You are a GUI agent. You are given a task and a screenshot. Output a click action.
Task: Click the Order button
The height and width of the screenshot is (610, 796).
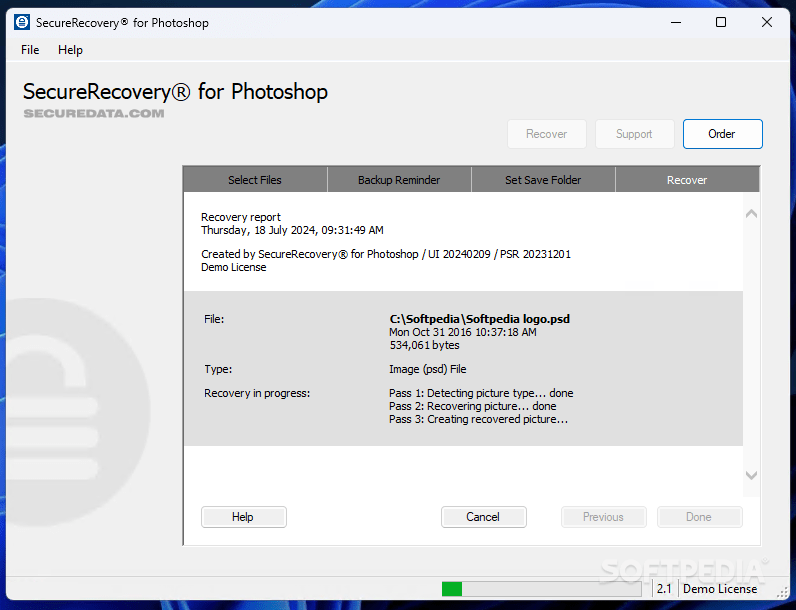pos(722,134)
